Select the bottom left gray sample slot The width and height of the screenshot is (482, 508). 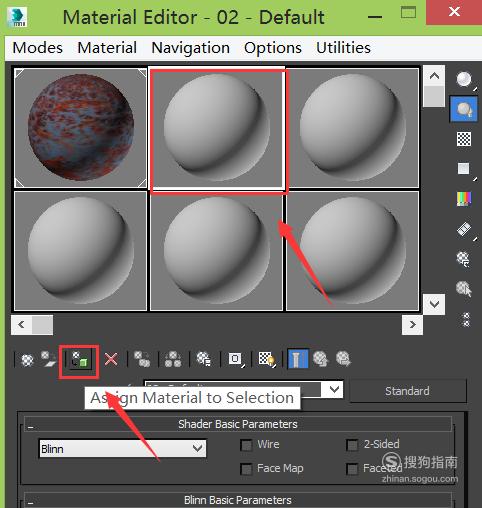tap(80, 251)
